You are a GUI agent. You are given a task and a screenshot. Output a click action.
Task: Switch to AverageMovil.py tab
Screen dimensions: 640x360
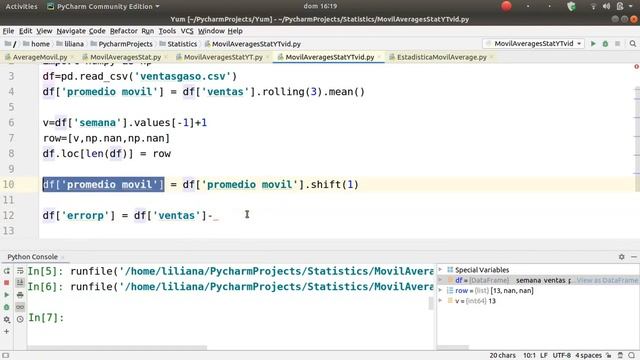pos(40,57)
